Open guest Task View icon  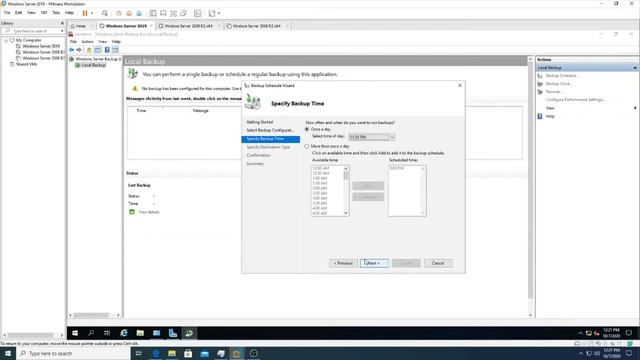click(107, 333)
